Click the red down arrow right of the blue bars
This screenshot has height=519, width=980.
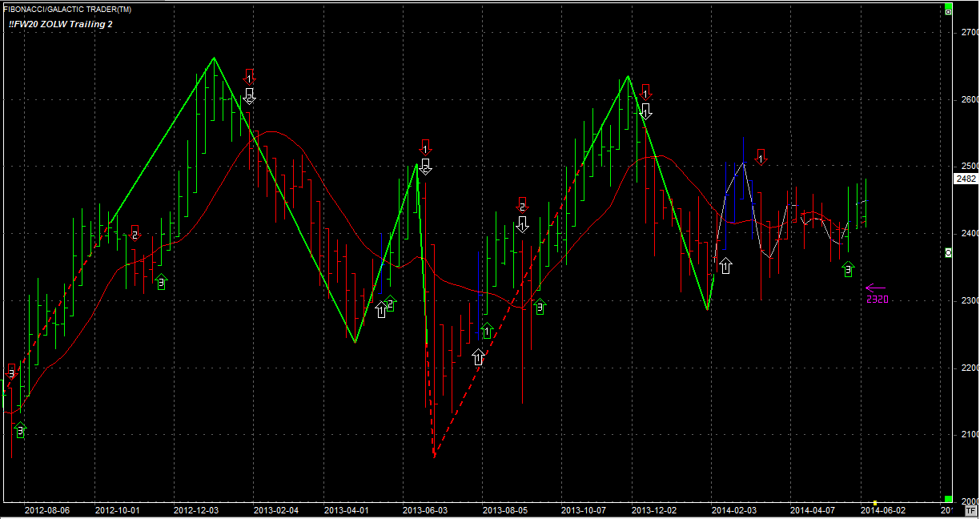tap(761, 156)
